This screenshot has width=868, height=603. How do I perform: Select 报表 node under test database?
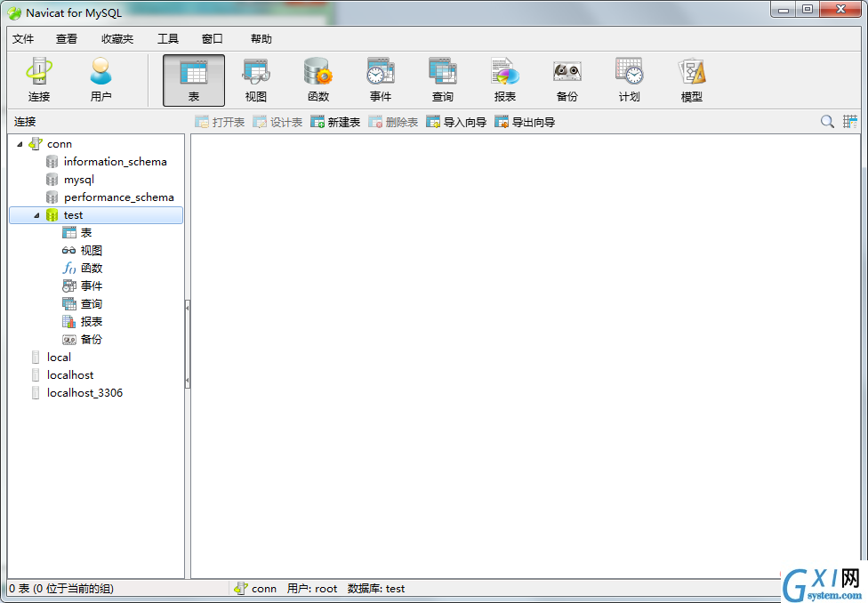tap(92, 321)
